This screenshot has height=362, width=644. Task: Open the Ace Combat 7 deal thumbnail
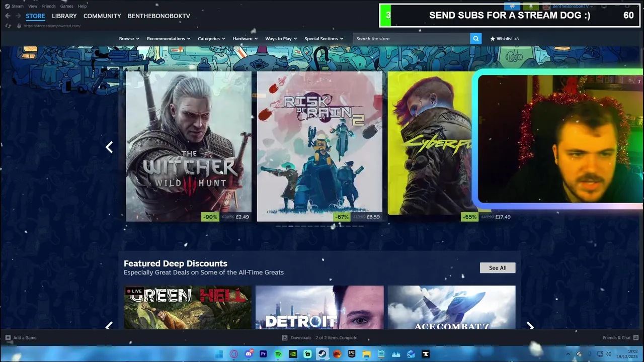click(452, 307)
